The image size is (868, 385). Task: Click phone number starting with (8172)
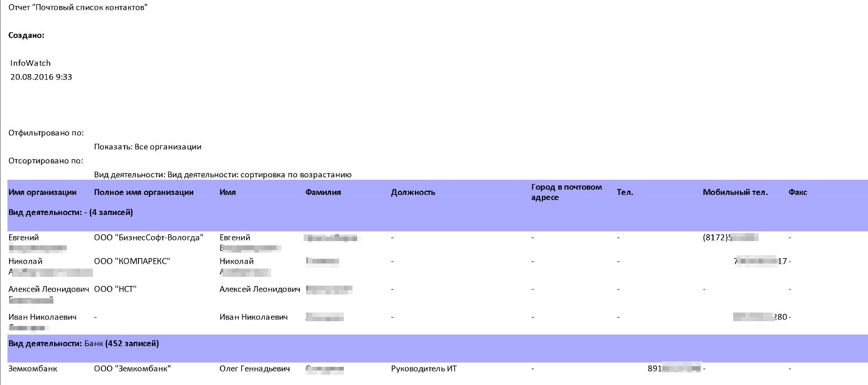point(731,237)
